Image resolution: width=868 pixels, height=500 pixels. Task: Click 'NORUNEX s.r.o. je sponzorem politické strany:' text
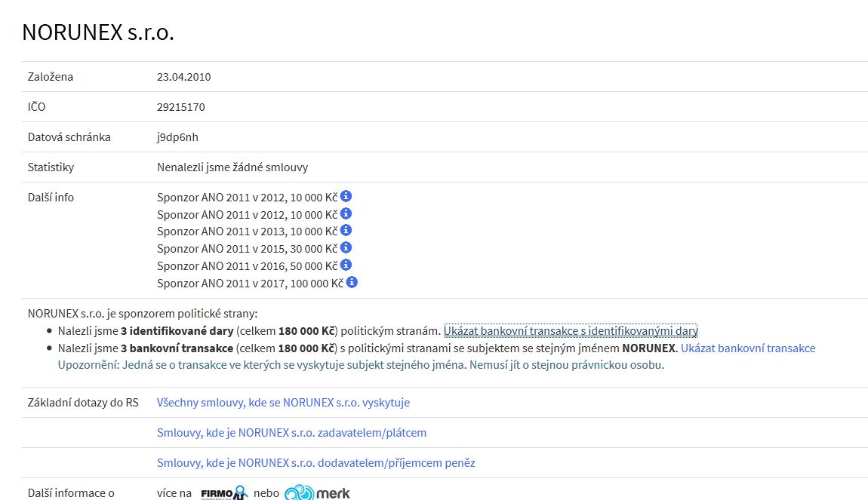[x=143, y=314]
